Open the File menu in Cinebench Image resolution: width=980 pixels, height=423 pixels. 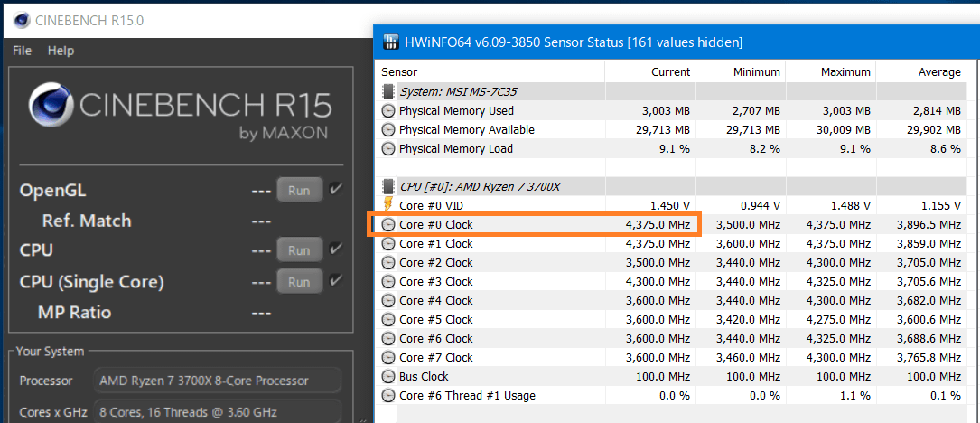(22, 51)
